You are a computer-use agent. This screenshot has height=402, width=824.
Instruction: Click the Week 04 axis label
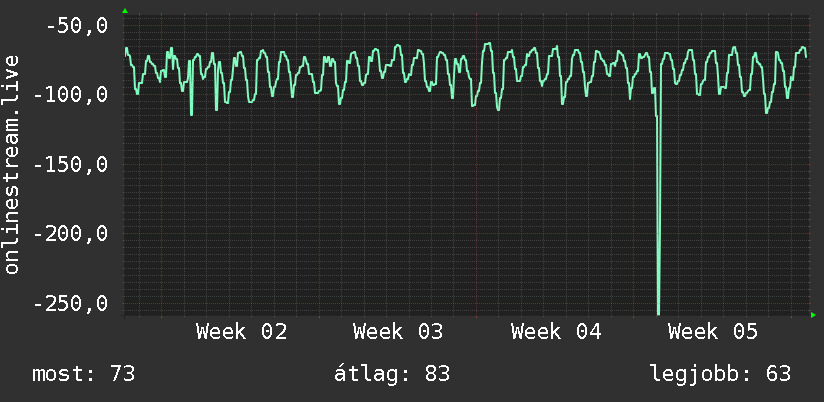[x=556, y=332]
